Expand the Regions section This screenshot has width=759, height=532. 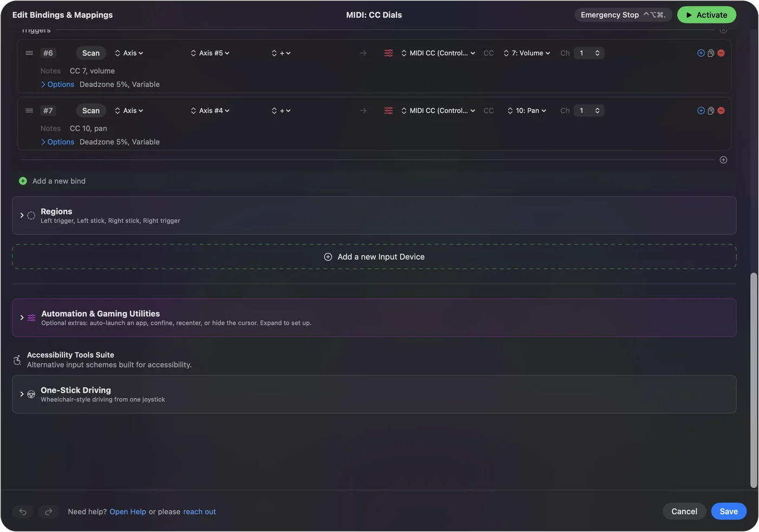pyautogui.click(x=22, y=215)
